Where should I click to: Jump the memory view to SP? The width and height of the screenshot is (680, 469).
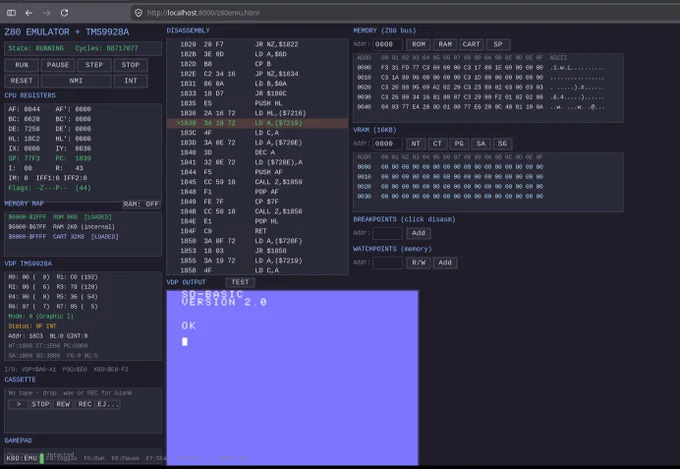[498, 44]
